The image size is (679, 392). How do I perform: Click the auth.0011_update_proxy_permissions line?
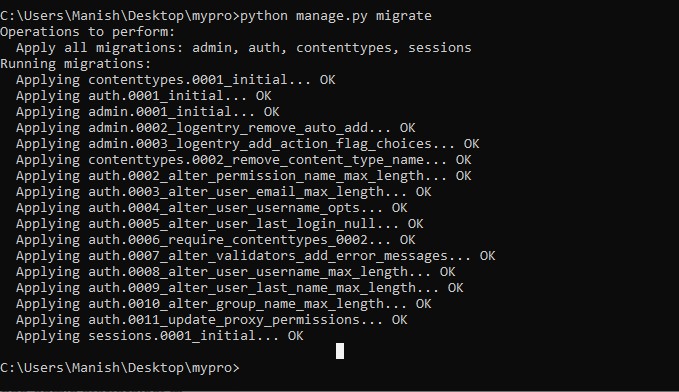coord(211,321)
